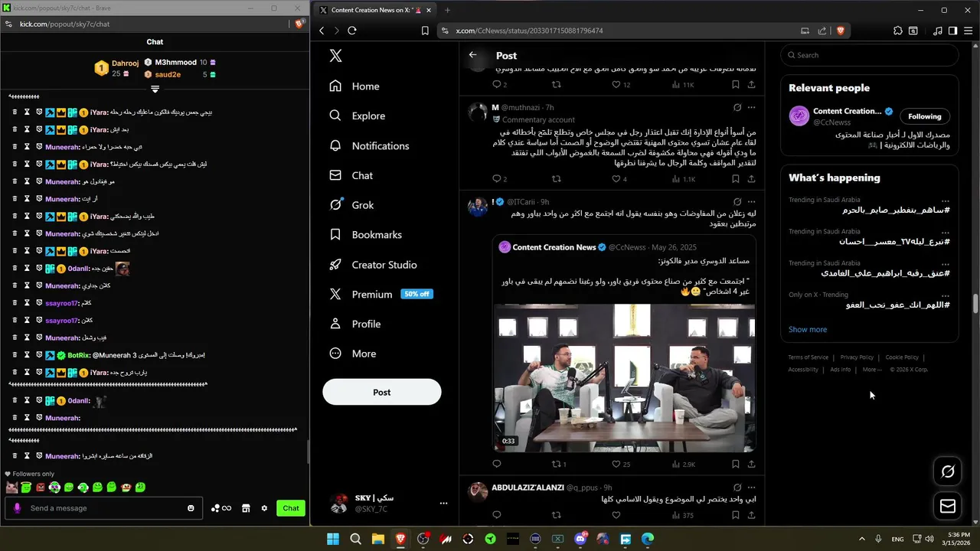980x551 pixels.
Task: Expand More footer options
Action: coord(871,370)
